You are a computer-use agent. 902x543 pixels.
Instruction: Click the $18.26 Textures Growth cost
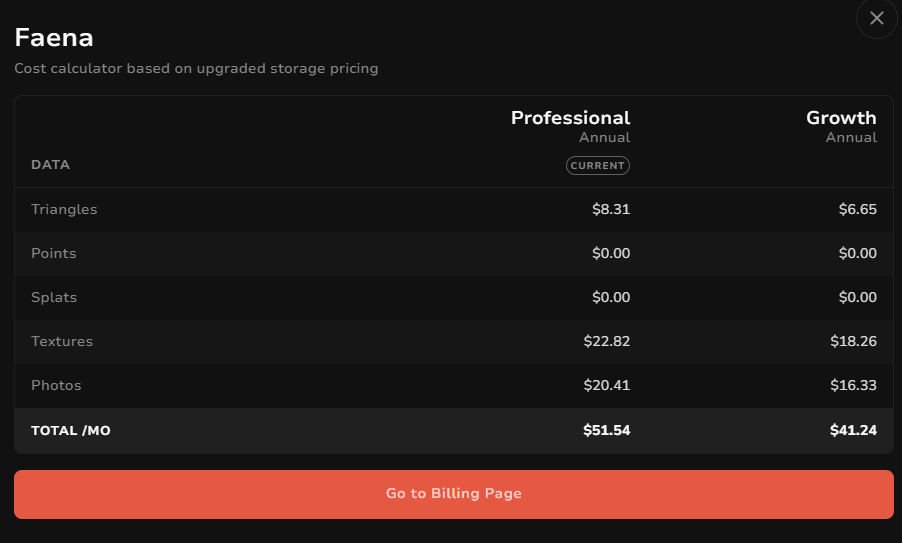[854, 341]
